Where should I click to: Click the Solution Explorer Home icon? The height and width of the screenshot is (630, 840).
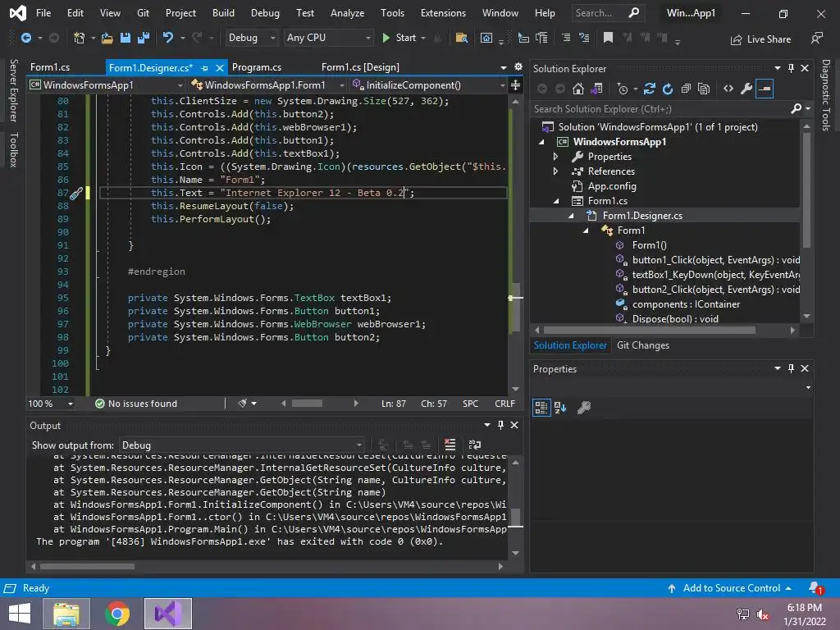578,89
